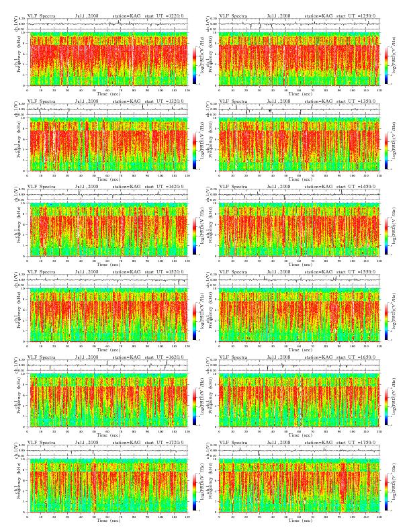Click the ch.1 waveform strip above the 1520 spectrogram
This screenshot has height=532, width=411.
107,280
